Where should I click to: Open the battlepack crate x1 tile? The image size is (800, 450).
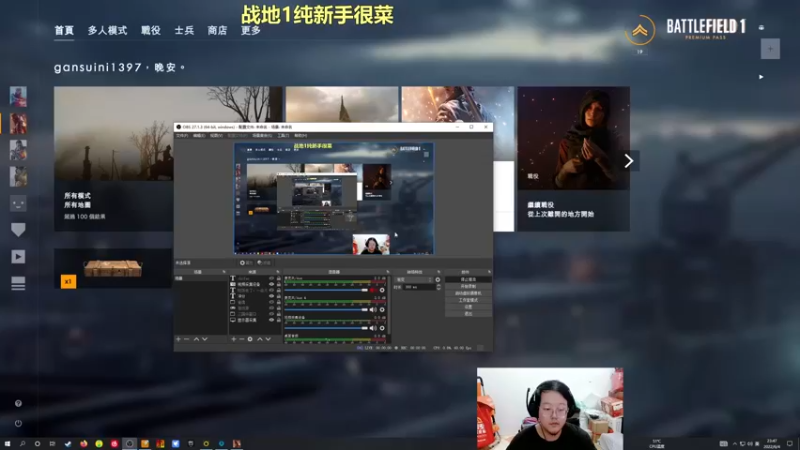(113, 268)
